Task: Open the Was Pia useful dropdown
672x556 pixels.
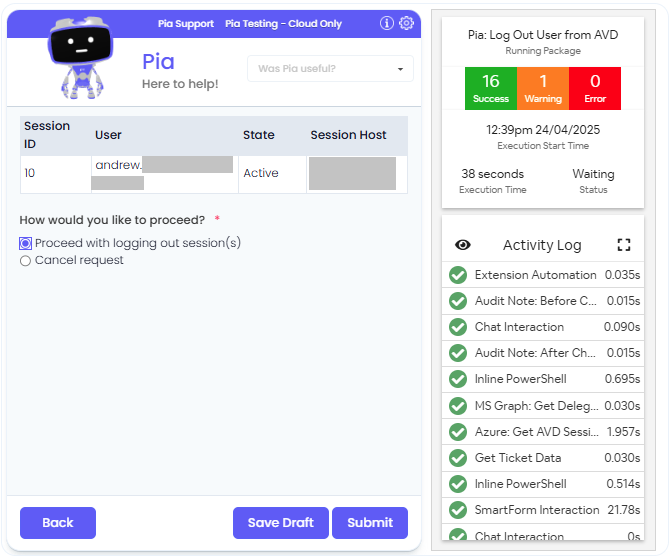Action: pyautogui.click(x=330, y=69)
